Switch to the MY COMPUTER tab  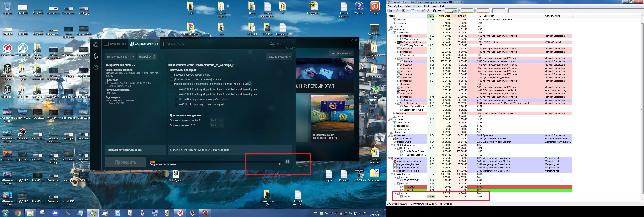coord(115,44)
